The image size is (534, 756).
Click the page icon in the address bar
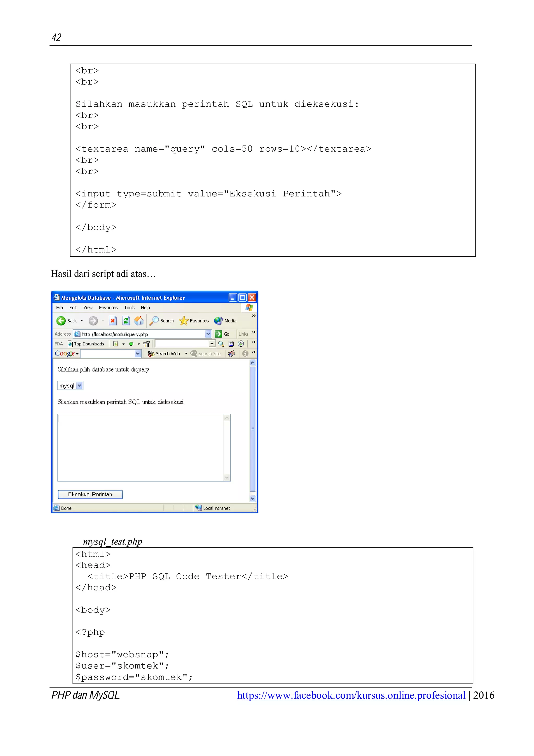[x=77, y=334]
